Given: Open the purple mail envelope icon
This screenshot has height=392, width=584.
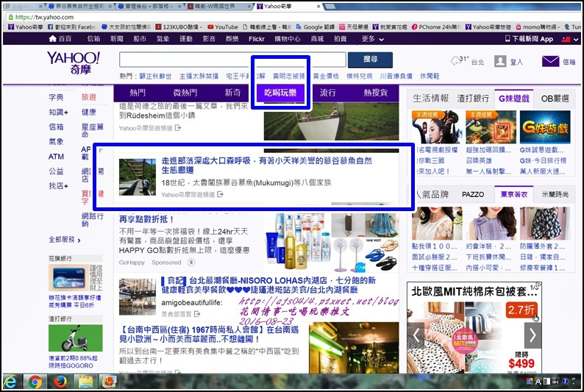Looking at the screenshot, I should tap(550, 62).
